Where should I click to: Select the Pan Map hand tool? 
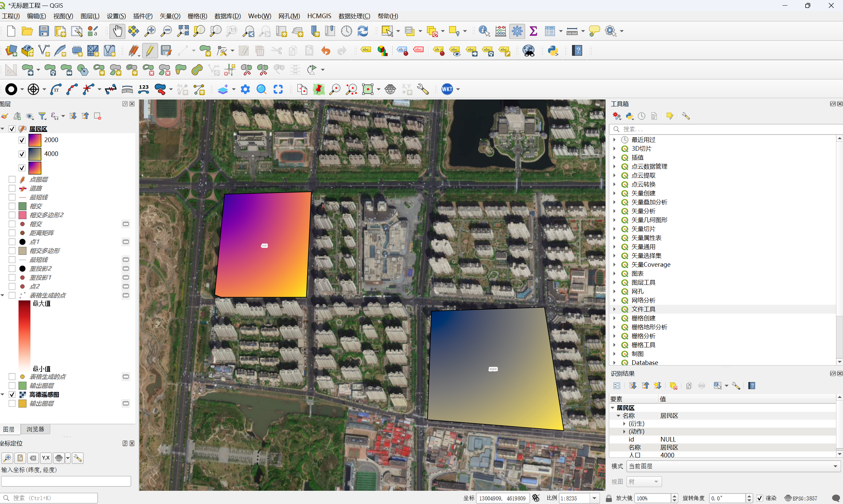coord(117,31)
